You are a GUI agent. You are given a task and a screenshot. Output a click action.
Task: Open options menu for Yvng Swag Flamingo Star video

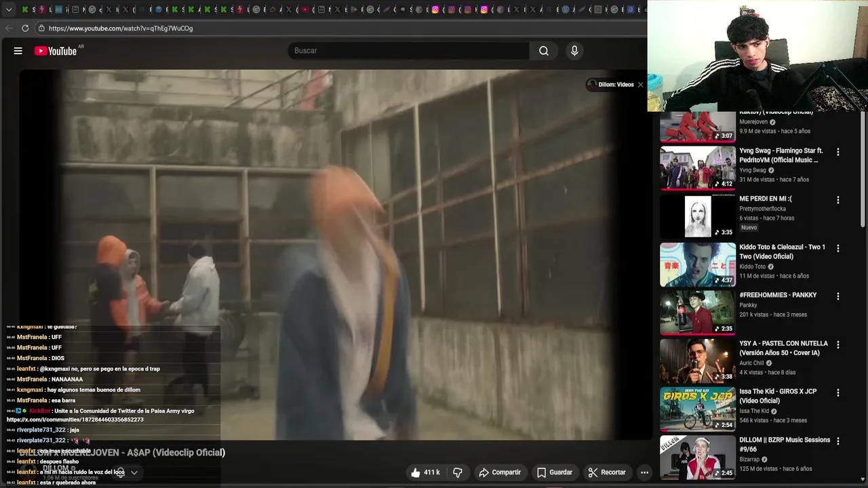coord(837,152)
